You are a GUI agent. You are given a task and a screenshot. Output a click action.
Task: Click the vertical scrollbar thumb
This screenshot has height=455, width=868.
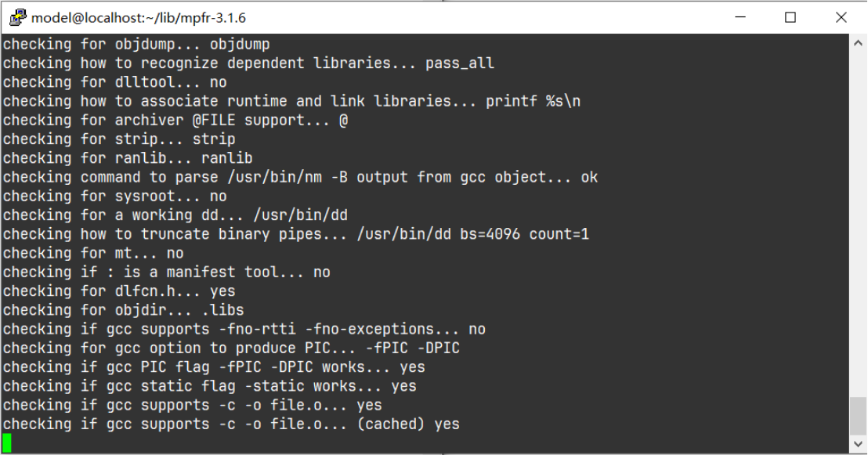tap(858, 416)
